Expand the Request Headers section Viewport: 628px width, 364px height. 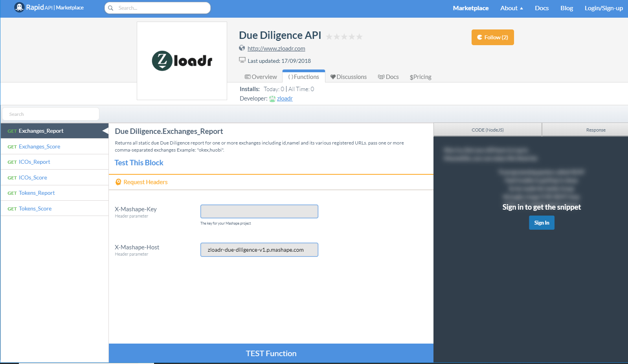[x=271, y=182]
